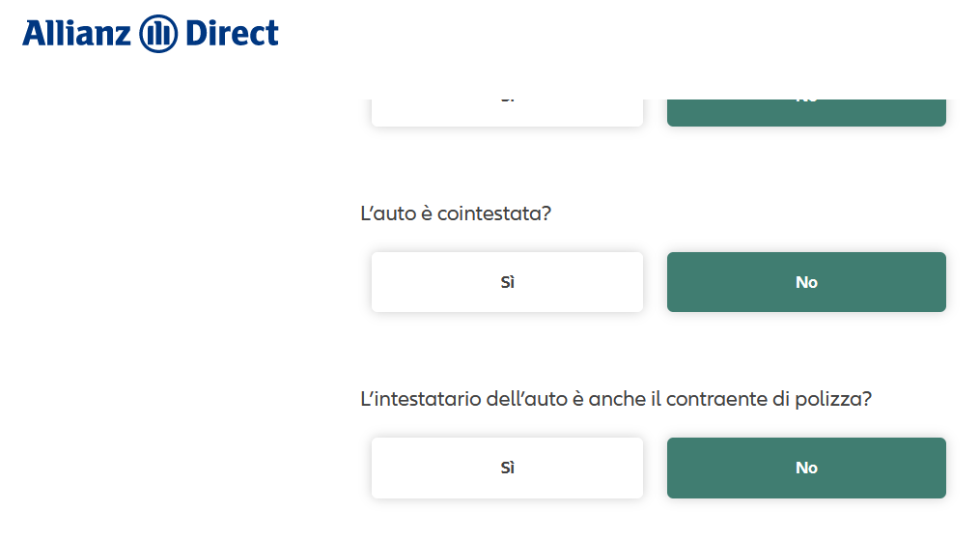Click the Allianz Direct logo

click(x=151, y=34)
